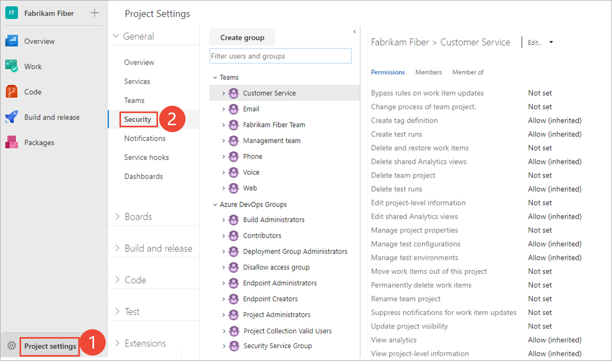Viewport: 612px width, 364px height.
Task: Click the Create group button
Action: coord(242,38)
